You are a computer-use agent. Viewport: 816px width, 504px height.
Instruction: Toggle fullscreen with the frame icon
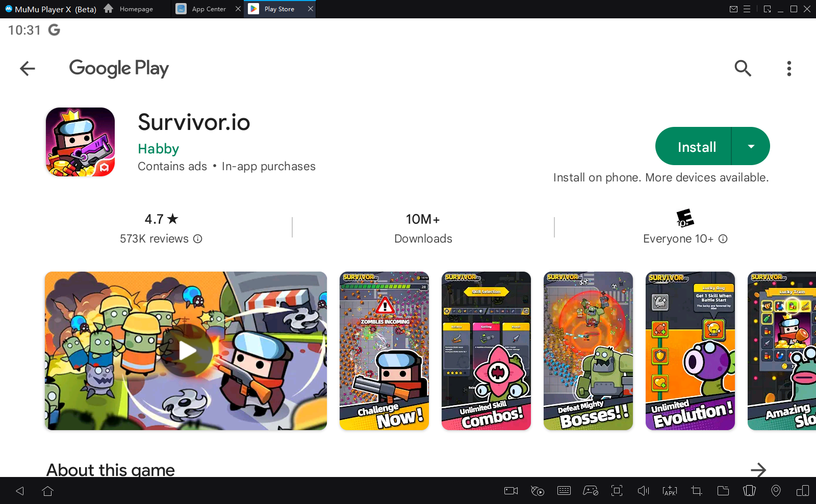tap(617, 491)
